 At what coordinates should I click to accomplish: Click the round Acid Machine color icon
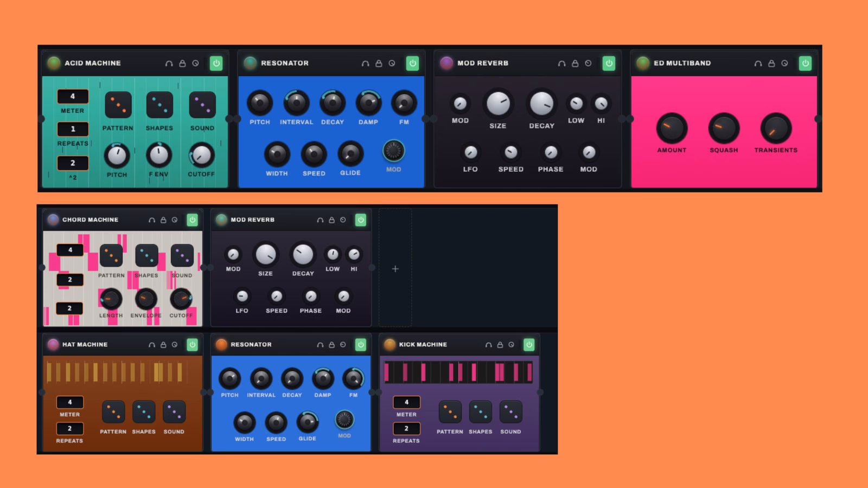point(54,63)
